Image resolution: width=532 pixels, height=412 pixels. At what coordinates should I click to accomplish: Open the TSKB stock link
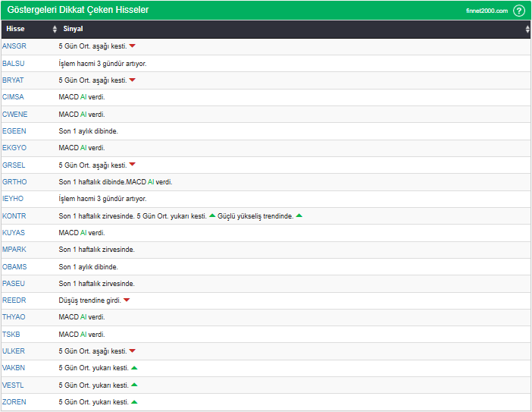click(x=11, y=334)
